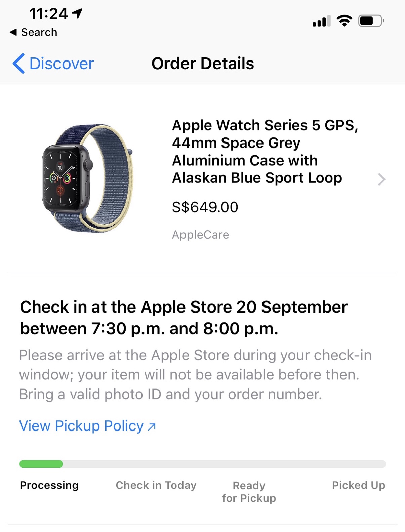Viewport: 405px width, 532px height.
Task: Tap the small Search return arrow
Action: tap(13, 32)
